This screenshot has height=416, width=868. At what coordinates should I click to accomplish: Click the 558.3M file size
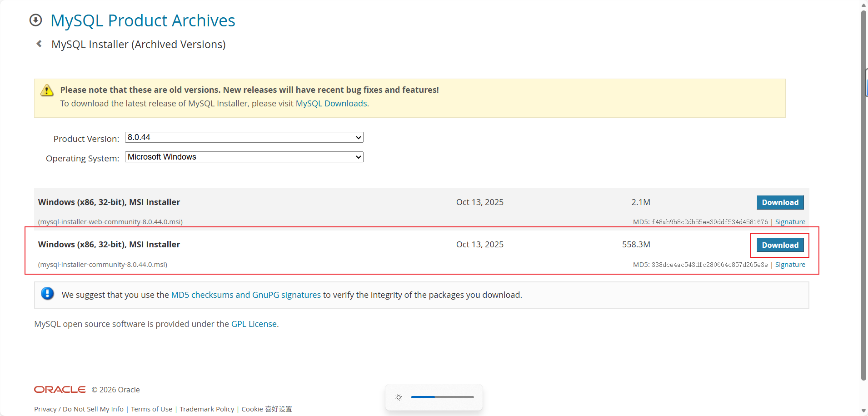(636, 245)
